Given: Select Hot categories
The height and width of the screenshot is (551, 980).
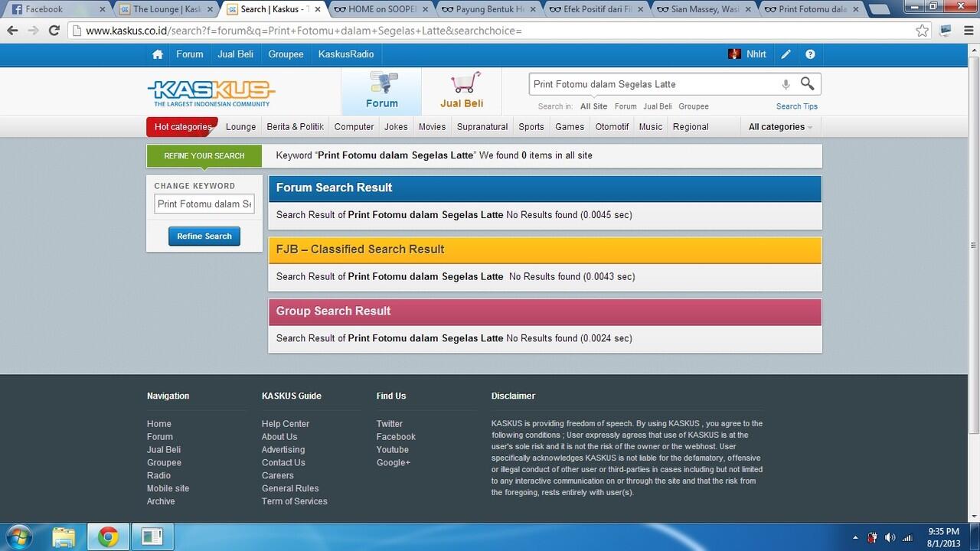Looking at the screenshot, I should click(182, 127).
